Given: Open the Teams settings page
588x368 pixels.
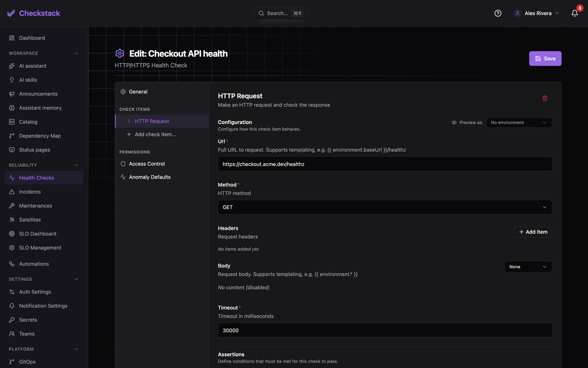Looking at the screenshot, I should [x=44, y=334].
